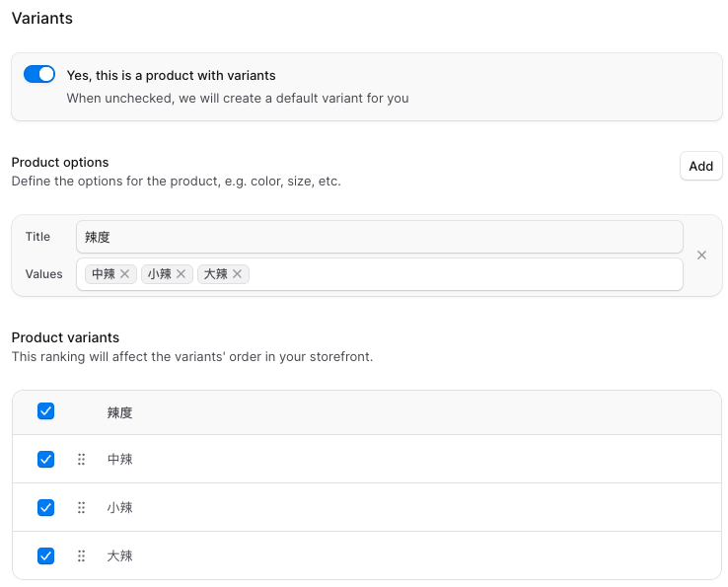This screenshot has width=728, height=587.
Task: Click the 小辣 variant row label
Action: (x=120, y=508)
